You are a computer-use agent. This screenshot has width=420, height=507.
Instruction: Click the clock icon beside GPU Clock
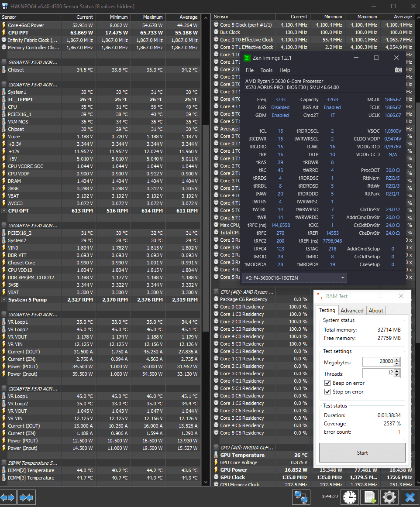tap(216, 477)
